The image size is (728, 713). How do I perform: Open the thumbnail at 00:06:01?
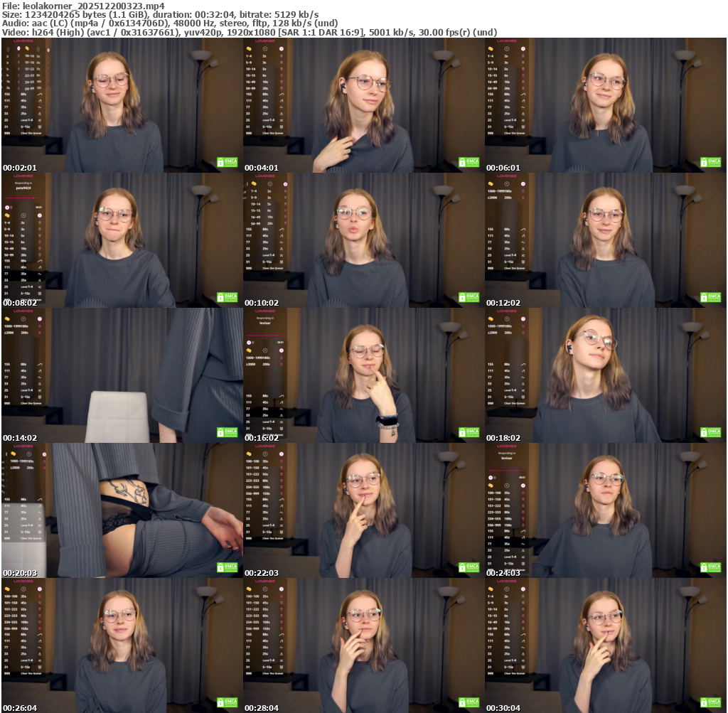(606, 105)
